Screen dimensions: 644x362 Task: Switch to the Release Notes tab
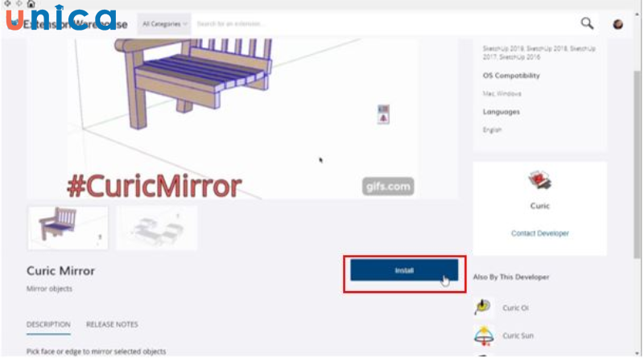pos(112,324)
